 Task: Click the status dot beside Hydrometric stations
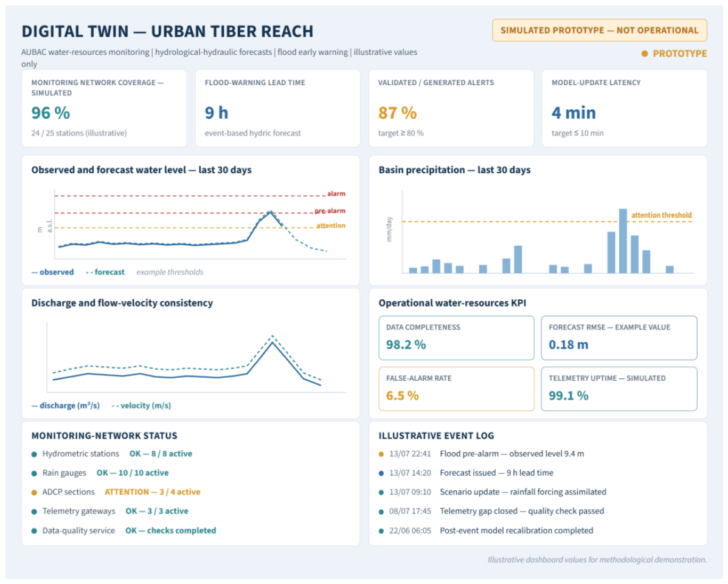point(34,454)
